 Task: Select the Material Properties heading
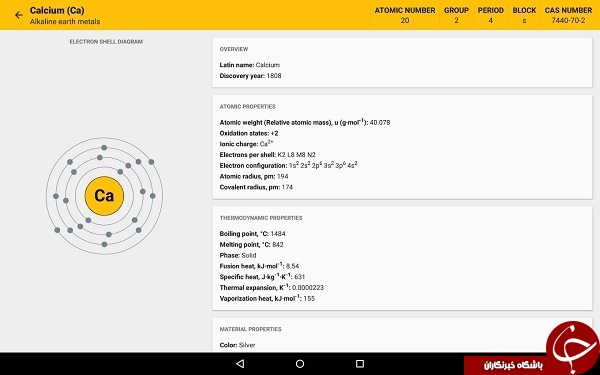coord(250,329)
